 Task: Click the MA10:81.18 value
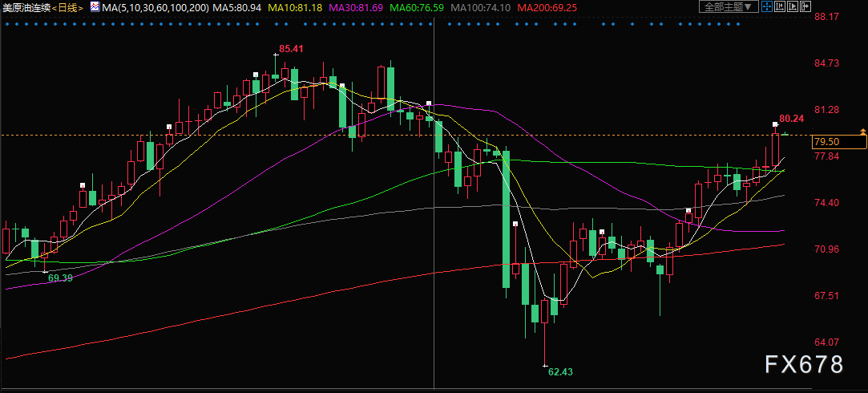pyautogui.click(x=295, y=8)
